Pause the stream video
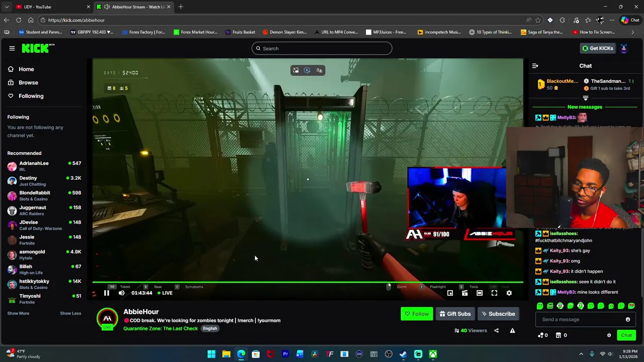644x362 pixels. (107, 293)
